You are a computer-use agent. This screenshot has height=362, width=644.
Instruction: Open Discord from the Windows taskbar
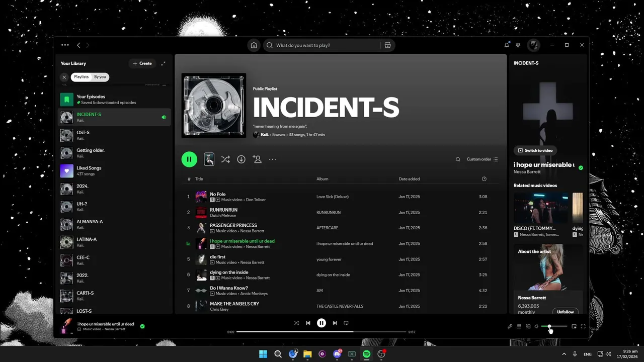pos(337,354)
